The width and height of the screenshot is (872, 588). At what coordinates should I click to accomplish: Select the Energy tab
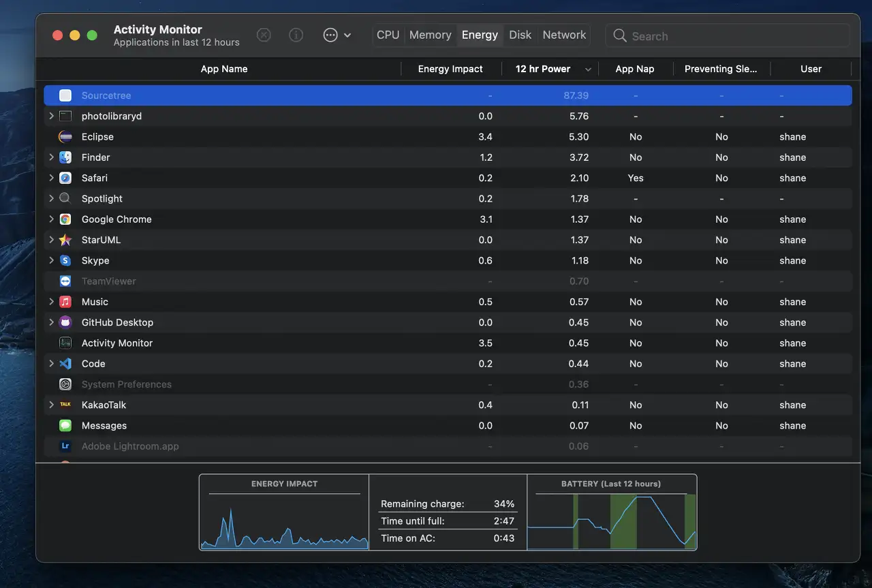coord(480,35)
